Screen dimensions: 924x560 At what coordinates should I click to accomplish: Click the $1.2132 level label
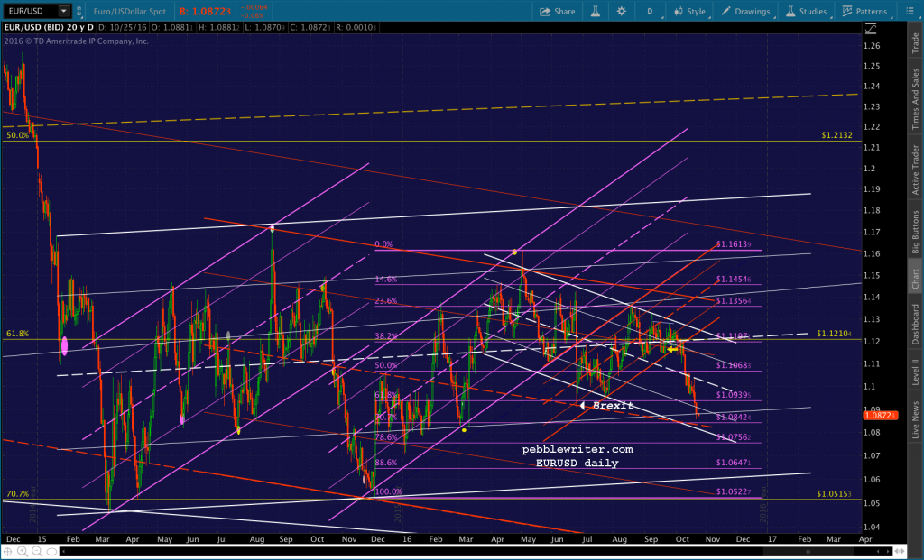pyautogui.click(x=836, y=135)
